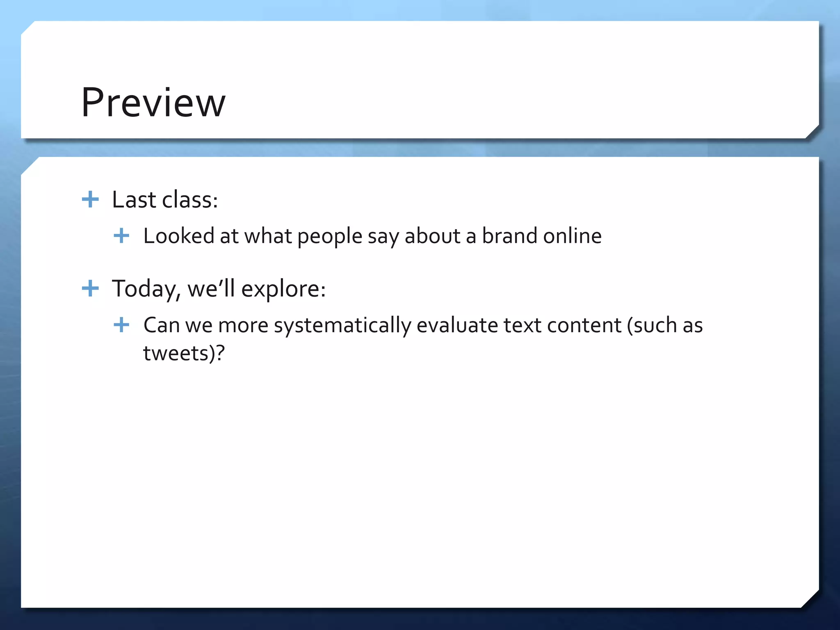Image resolution: width=840 pixels, height=630 pixels.
Task: Click the word 'online' ending the first sub-bullet
Action: coord(572,236)
